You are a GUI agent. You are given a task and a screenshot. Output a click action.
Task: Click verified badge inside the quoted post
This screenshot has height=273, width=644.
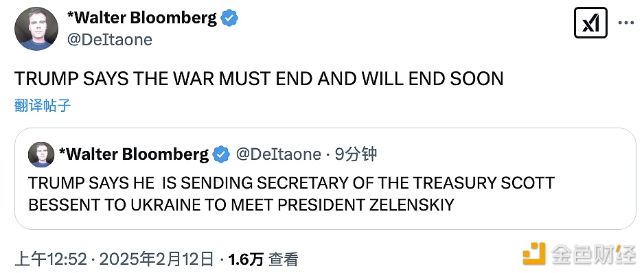[x=222, y=155]
